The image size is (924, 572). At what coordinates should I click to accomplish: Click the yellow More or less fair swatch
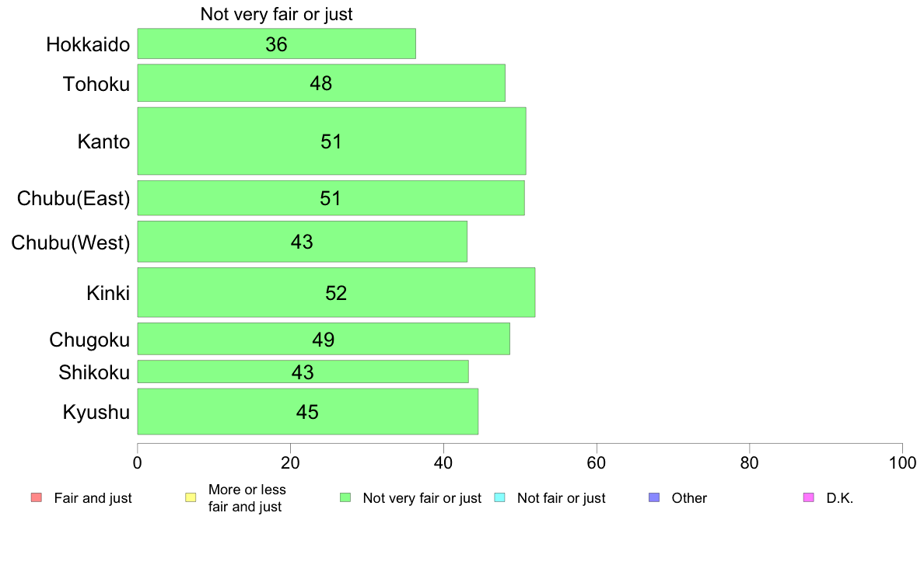191,497
